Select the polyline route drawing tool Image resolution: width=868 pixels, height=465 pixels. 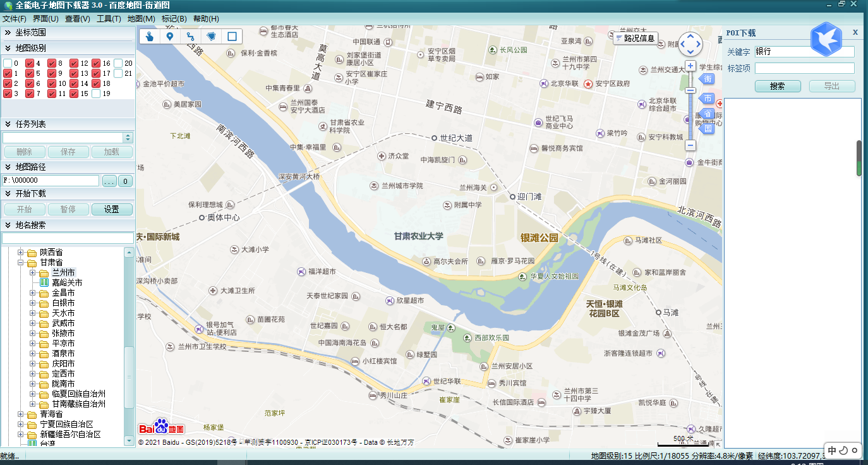point(191,36)
